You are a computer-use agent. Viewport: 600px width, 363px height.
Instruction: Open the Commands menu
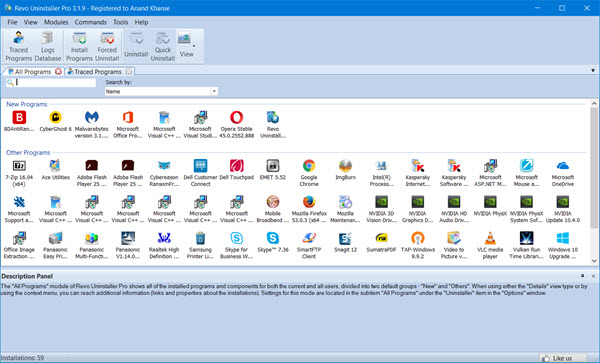(x=91, y=22)
